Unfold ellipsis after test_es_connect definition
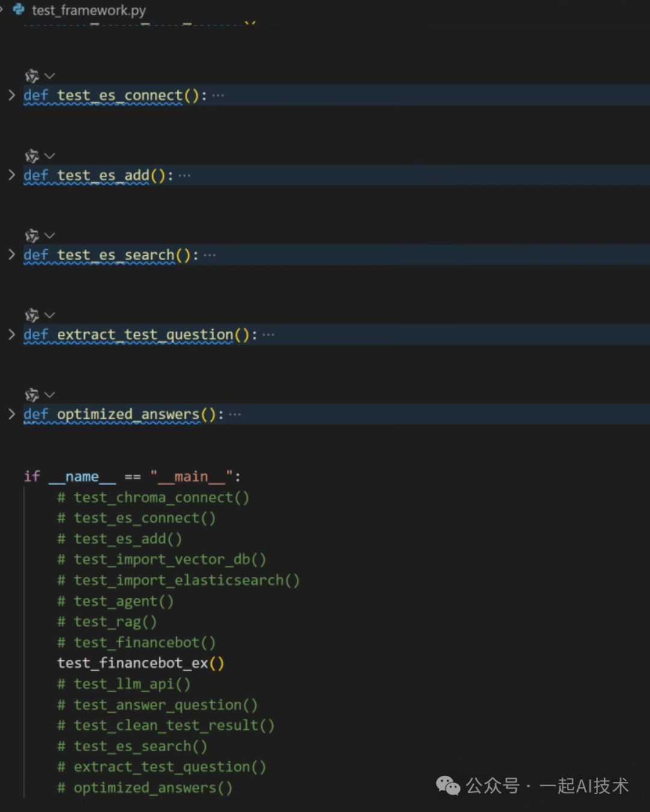This screenshot has width=650, height=812. coord(218,96)
